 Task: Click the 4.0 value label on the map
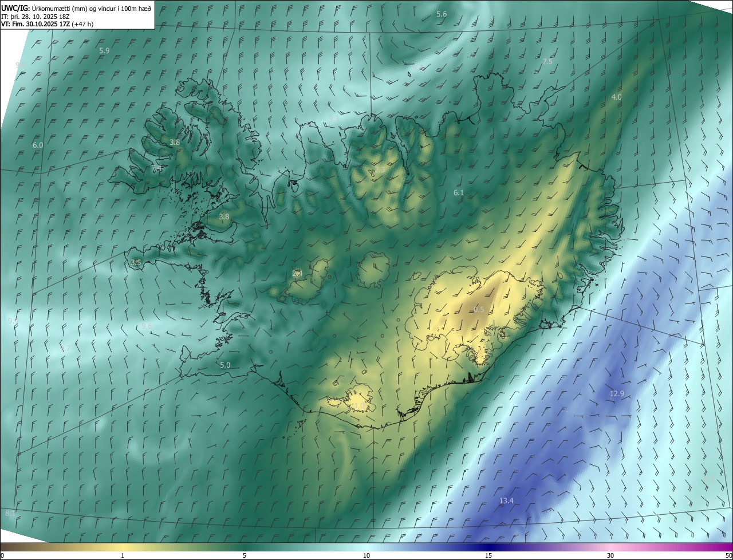coord(616,97)
